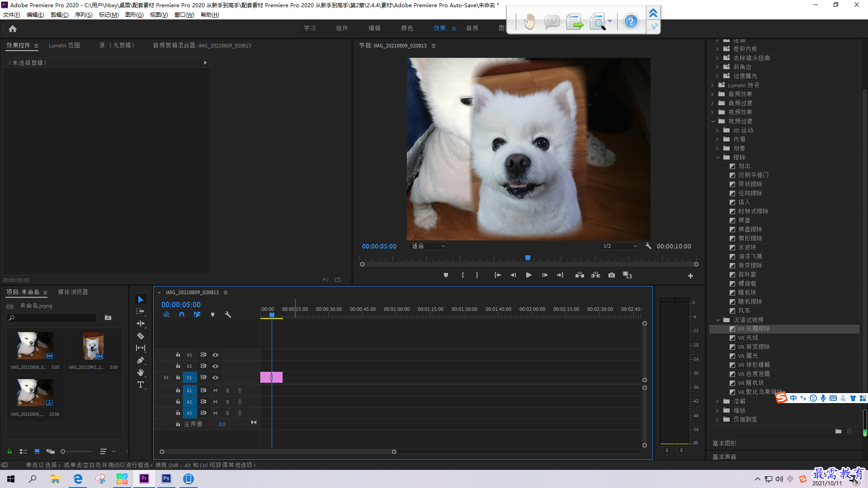Viewport: 868px width, 488px height.
Task: Play the program monitor video
Action: pyautogui.click(x=528, y=275)
